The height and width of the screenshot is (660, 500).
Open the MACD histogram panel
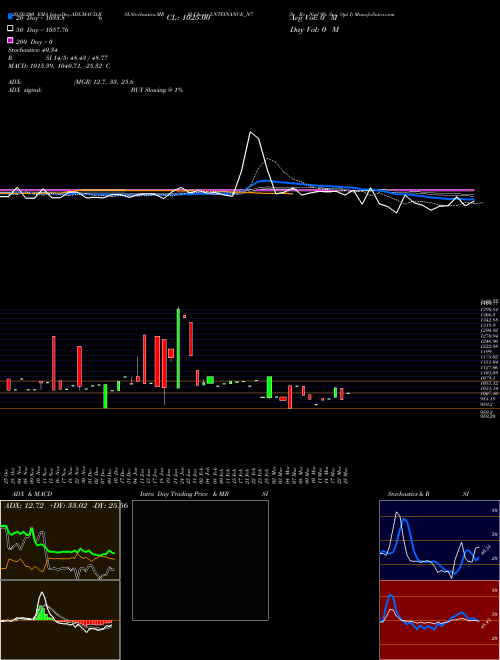tap(60, 620)
